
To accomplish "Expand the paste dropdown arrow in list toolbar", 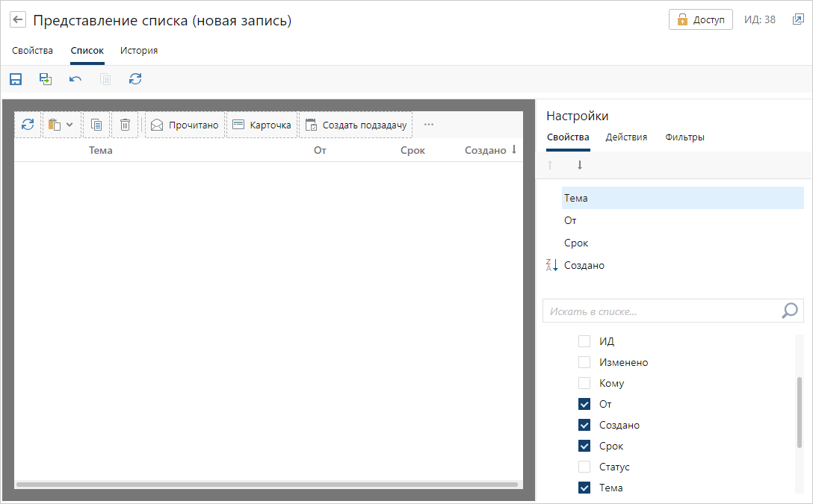I will point(69,125).
